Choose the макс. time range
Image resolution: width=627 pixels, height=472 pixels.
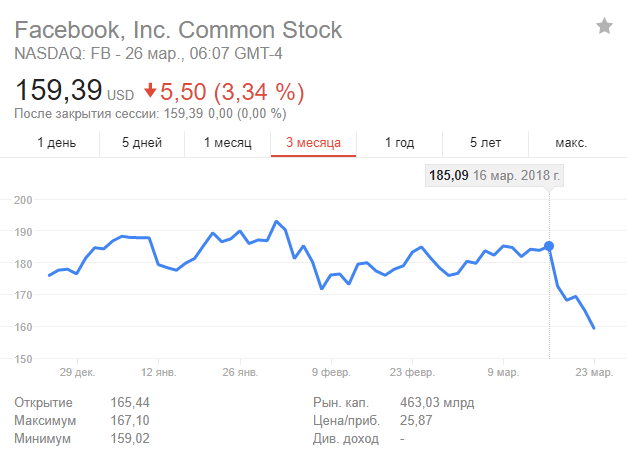pyautogui.click(x=571, y=143)
